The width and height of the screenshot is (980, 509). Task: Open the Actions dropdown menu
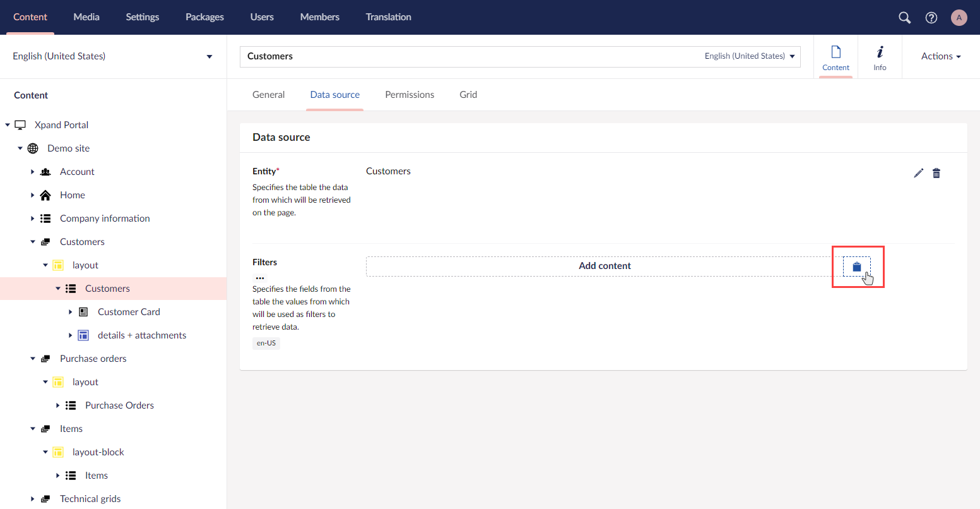coord(940,56)
